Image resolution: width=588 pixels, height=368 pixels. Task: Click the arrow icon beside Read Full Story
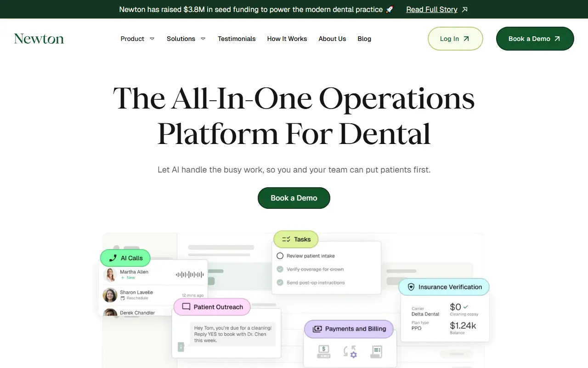(464, 9)
